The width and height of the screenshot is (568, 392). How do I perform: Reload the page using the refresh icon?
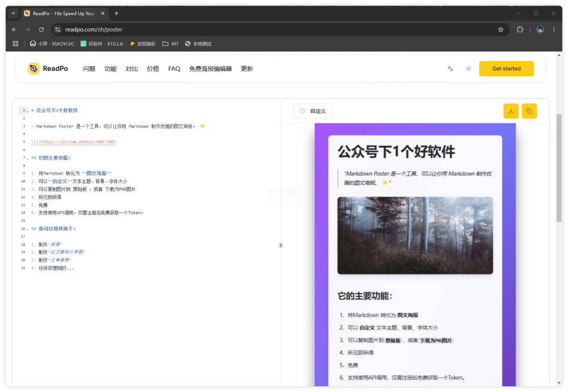tap(42, 29)
